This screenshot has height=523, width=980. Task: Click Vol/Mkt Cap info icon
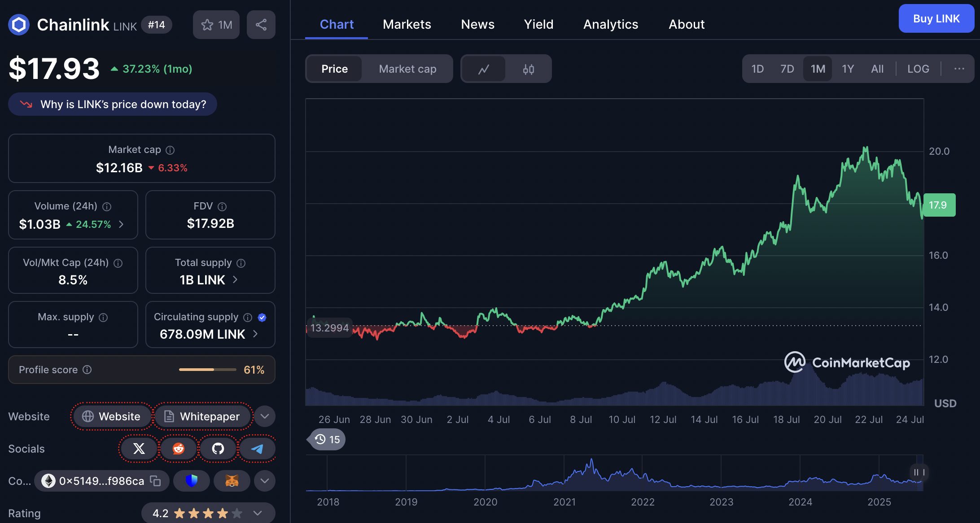click(118, 263)
